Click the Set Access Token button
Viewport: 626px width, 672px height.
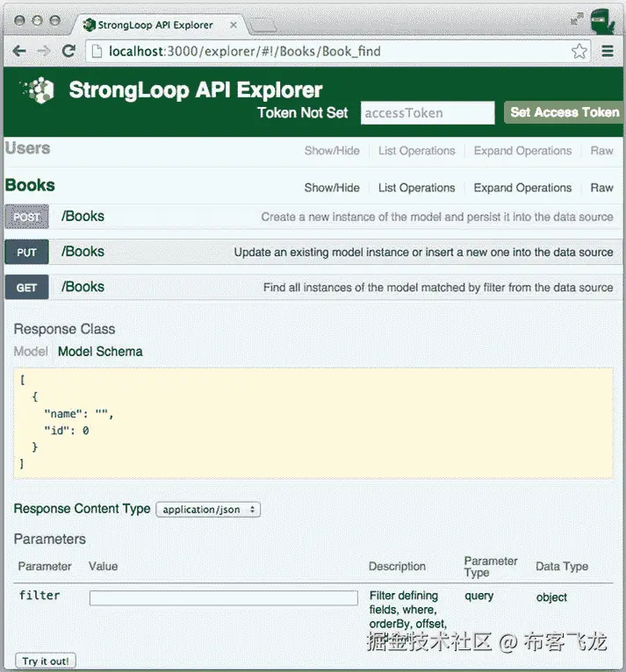(x=565, y=112)
